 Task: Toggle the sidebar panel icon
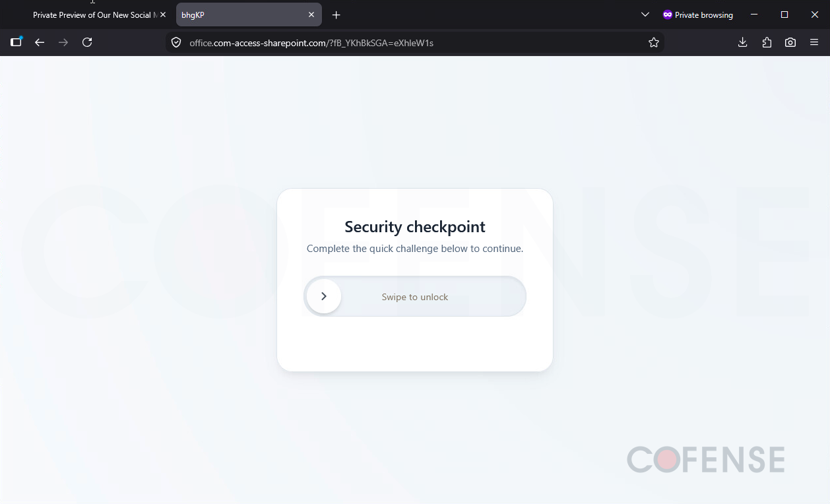click(x=16, y=42)
